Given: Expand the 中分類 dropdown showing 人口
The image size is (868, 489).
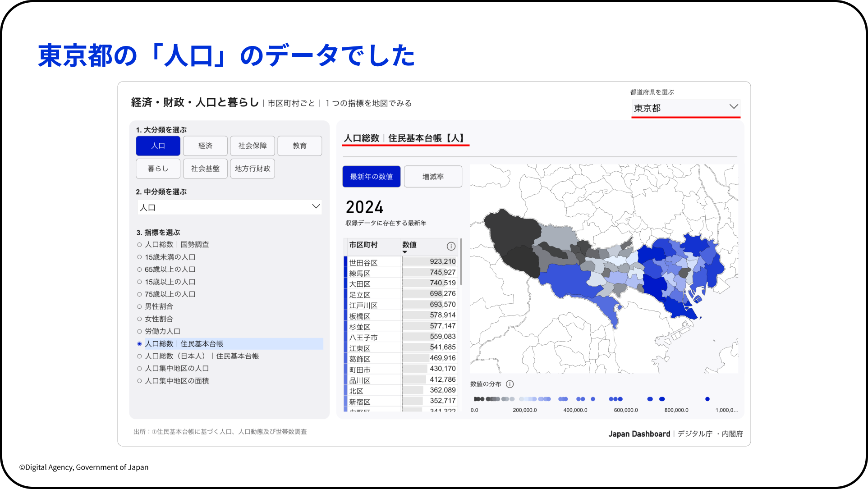Looking at the screenshot, I should [x=230, y=207].
